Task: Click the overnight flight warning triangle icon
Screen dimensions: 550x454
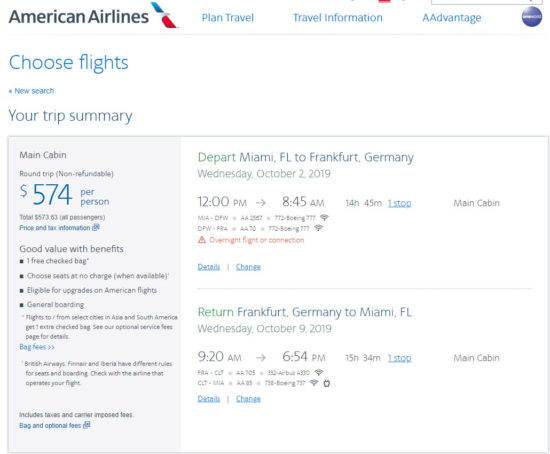Action: [202, 240]
